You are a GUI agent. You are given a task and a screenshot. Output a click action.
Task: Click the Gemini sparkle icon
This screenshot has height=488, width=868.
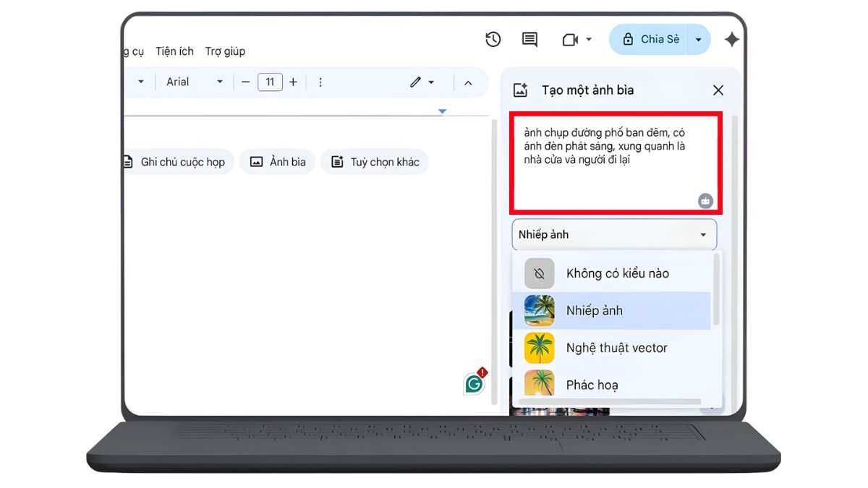(x=732, y=40)
